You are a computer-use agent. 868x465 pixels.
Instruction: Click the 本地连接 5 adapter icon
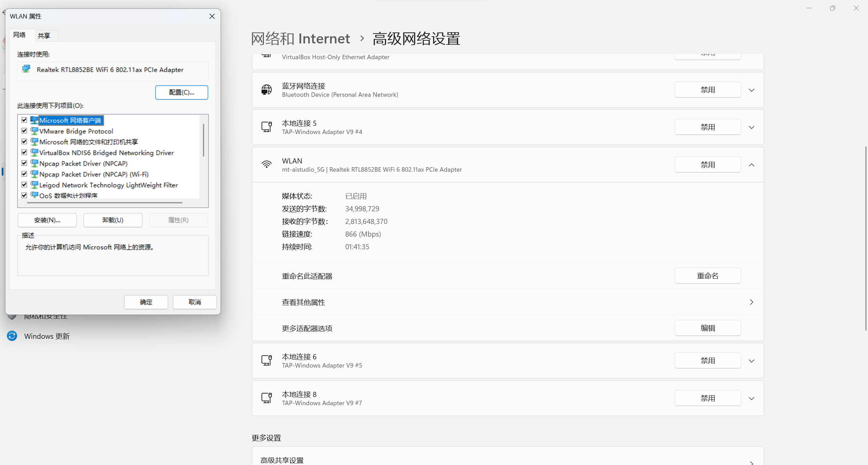pos(266,127)
